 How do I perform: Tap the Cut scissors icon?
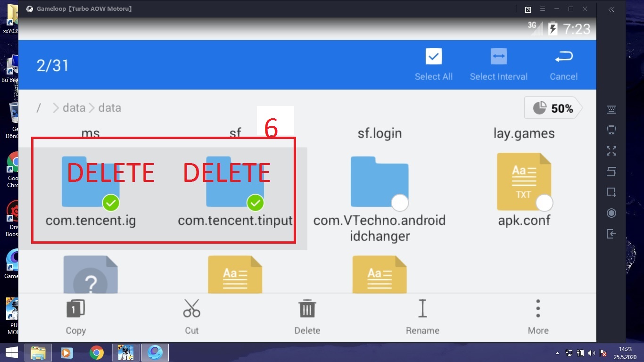pyautogui.click(x=191, y=308)
